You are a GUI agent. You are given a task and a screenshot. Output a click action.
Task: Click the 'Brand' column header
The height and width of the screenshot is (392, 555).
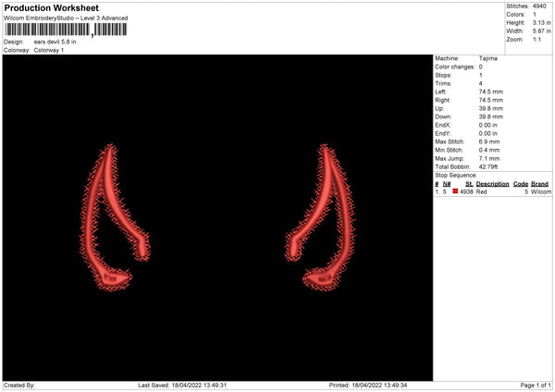[x=540, y=184]
